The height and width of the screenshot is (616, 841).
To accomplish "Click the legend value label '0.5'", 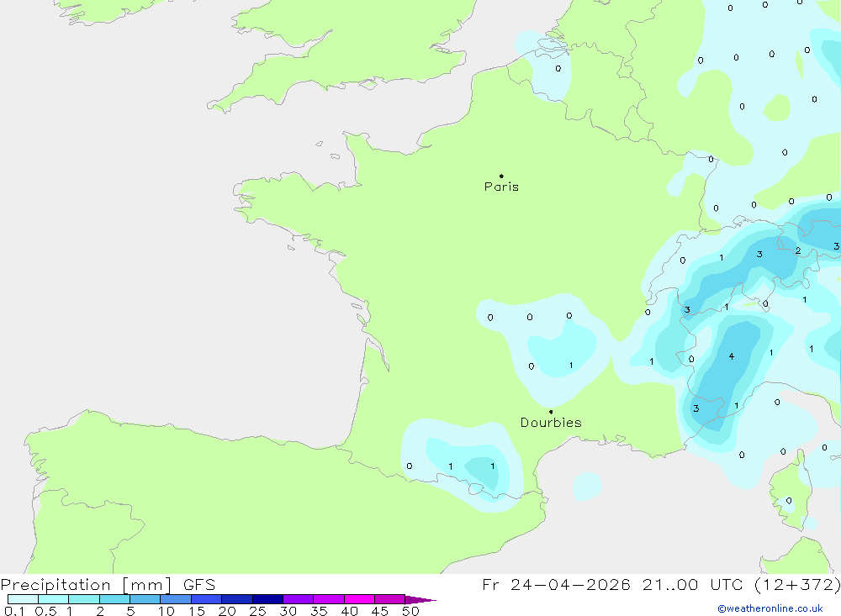I will click(x=45, y=611).
